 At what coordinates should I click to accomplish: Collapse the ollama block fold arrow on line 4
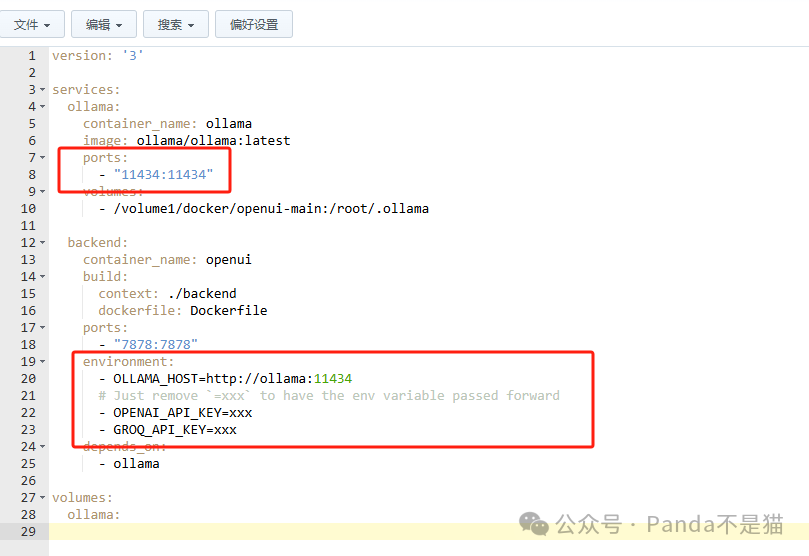coord(42,107)
